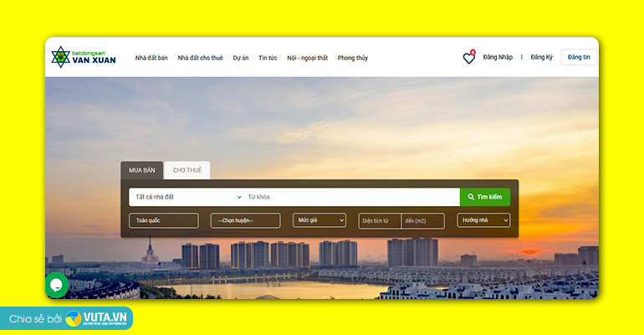Open Nội - ngoại thất menu
644x335 pixels.
click(307, 58)
